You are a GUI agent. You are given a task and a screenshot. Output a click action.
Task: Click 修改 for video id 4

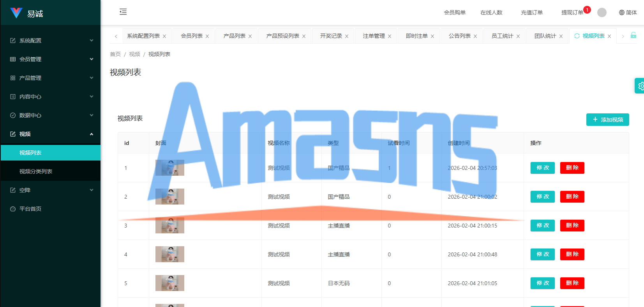coord(543,254)
